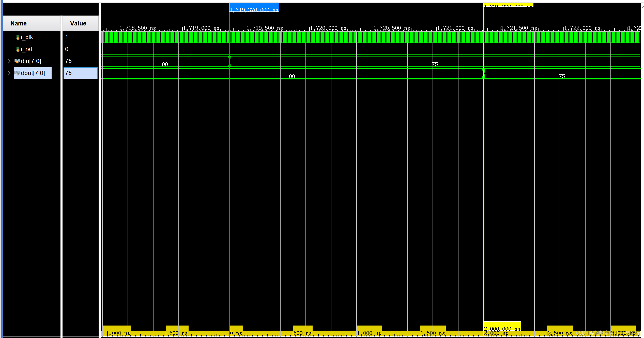Click the i_clk input signal icon
The width and height of the screenshot is (644, 338).
[x=17, y=37]
